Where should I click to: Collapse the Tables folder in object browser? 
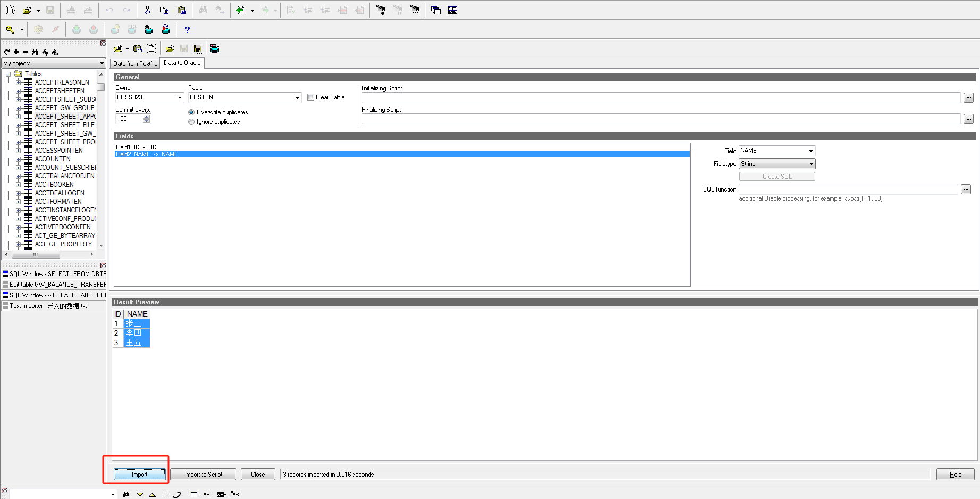(9, 74)
